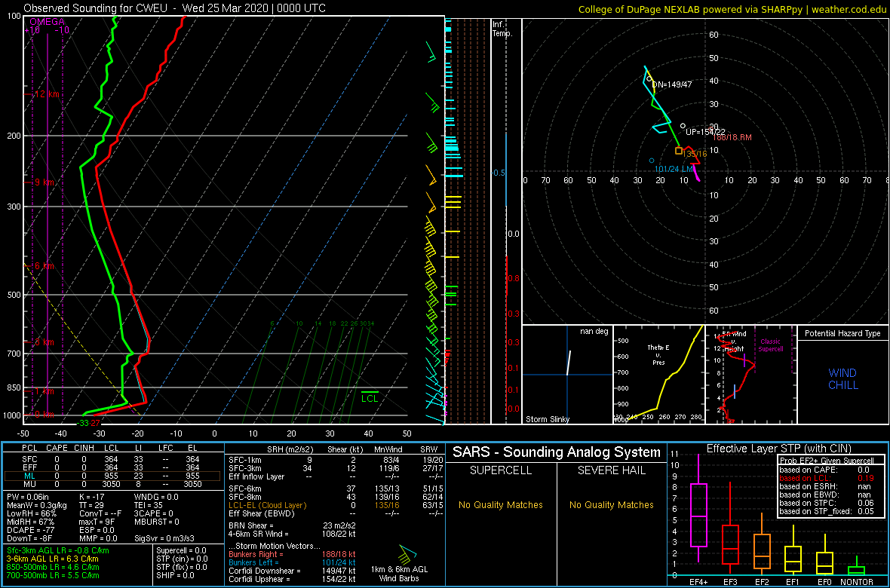Click the Bunkers Right storm motion value
The height and width of the screenshot is (588, 890).
coord(339,553)
